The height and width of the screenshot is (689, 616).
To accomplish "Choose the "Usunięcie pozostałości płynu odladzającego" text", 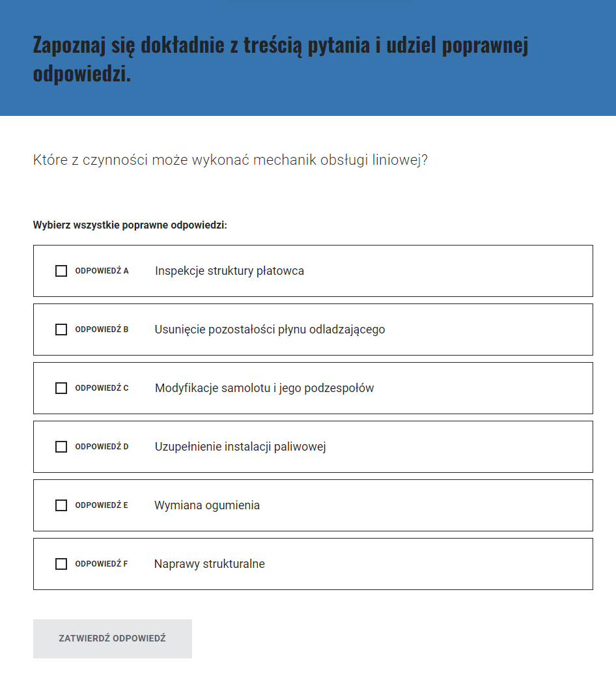I will 270,330.
